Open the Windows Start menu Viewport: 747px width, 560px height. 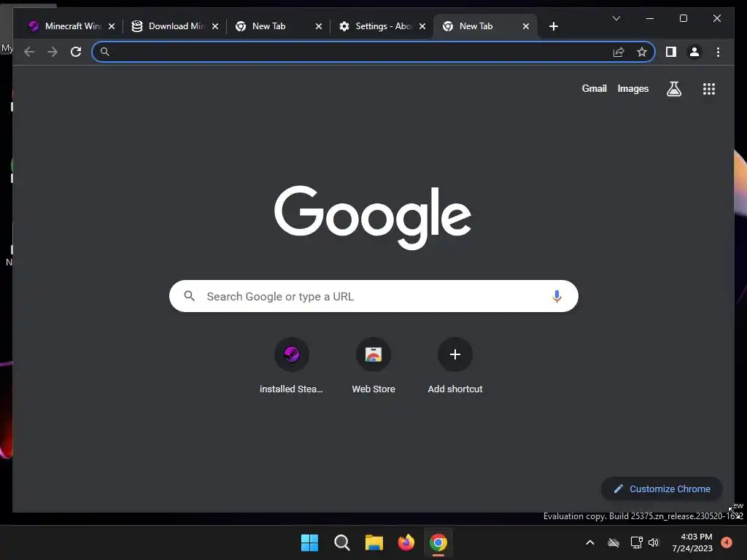click(309, 542)
